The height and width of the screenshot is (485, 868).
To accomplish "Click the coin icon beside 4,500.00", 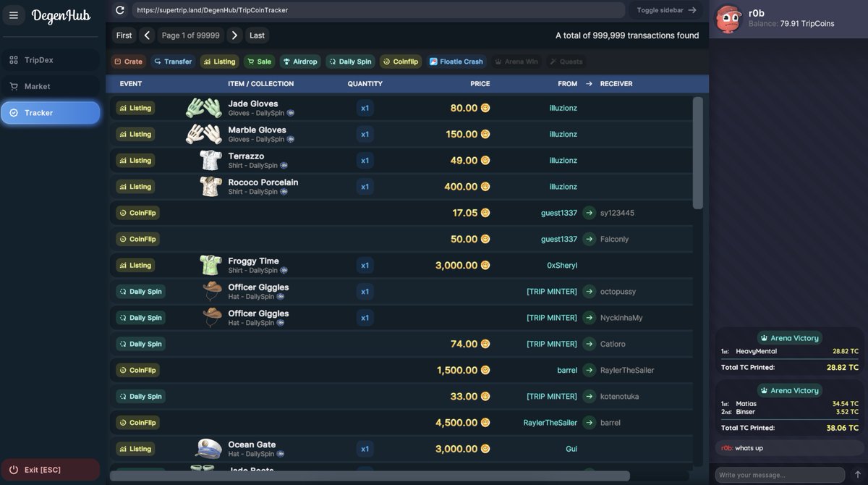I will click(485, 423).
